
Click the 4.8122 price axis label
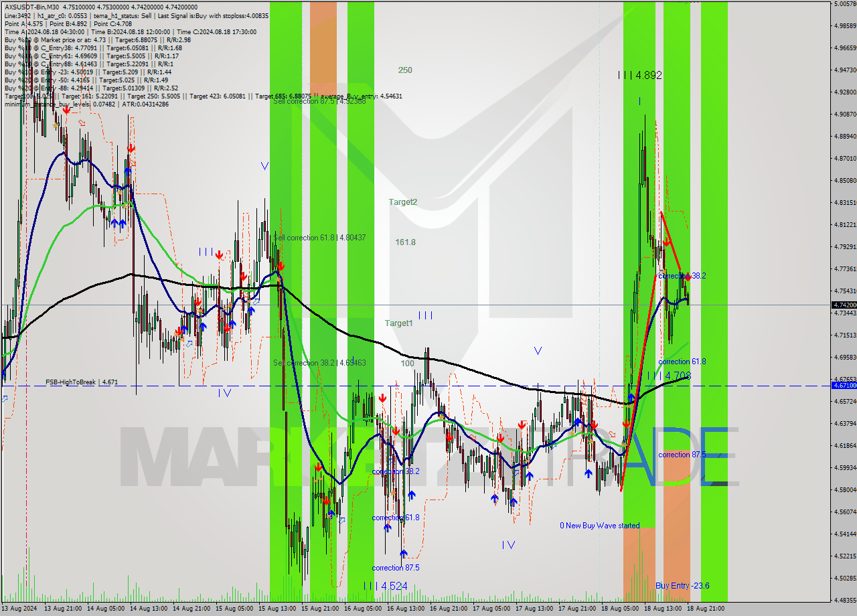845,225
